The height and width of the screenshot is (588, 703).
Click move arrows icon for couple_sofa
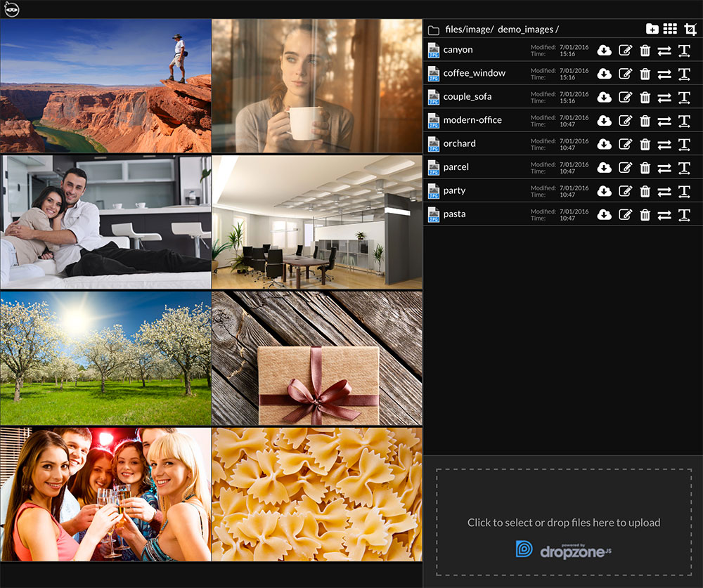[x=664, y=98]
